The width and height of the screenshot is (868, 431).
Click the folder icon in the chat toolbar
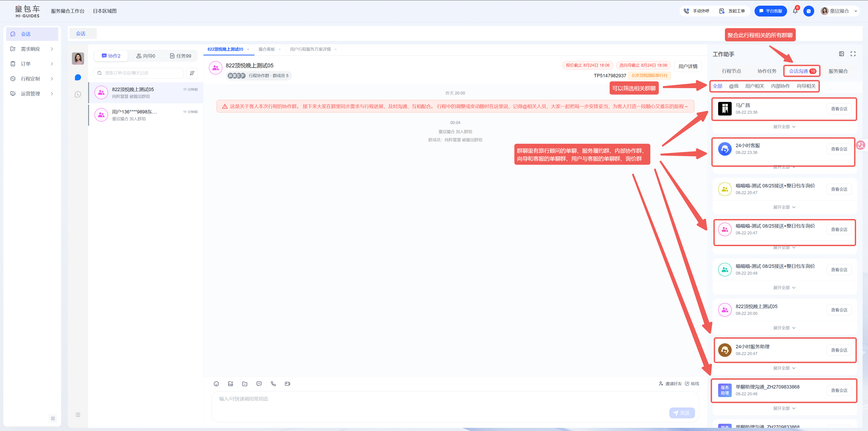coord(245,384)
